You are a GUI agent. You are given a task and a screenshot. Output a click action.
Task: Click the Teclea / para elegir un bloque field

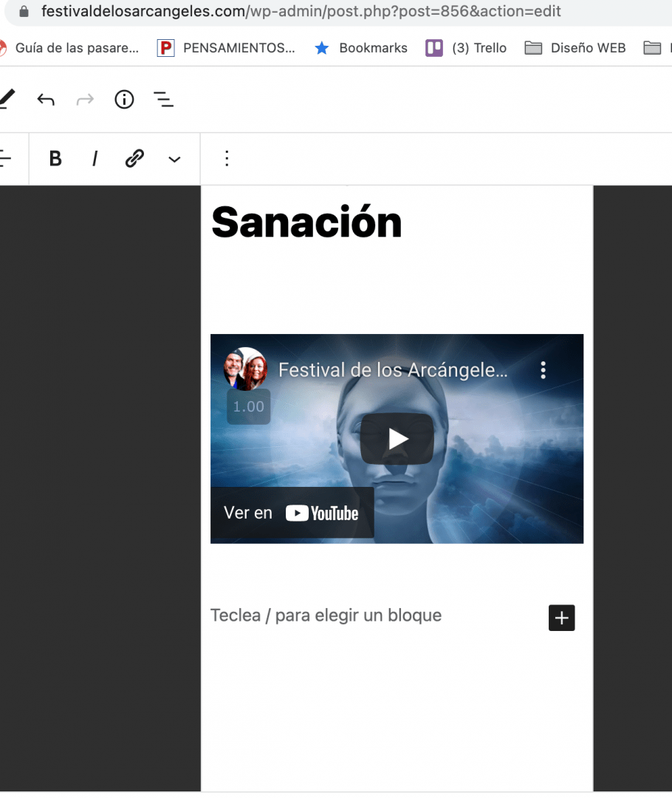point(326,615)
